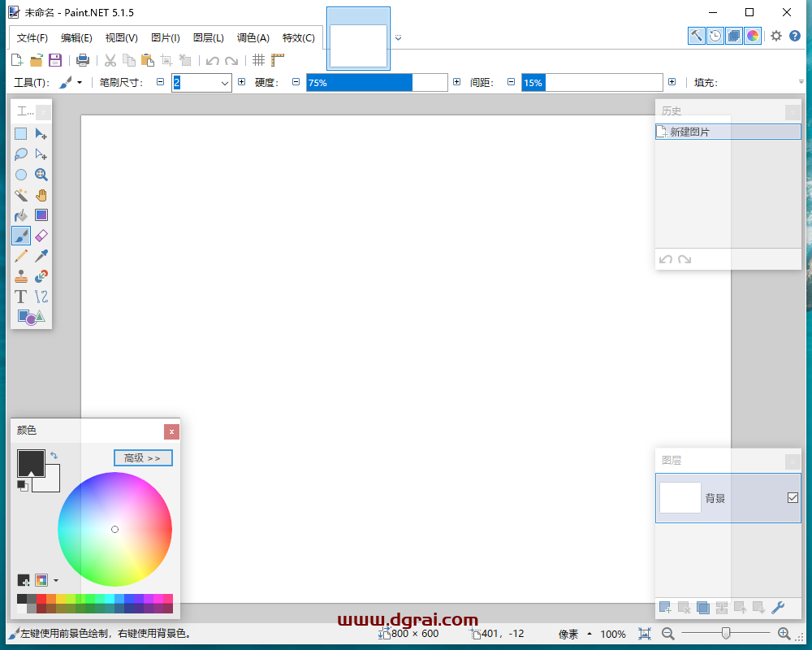Pick a color on the color wheel

(115, 529)
